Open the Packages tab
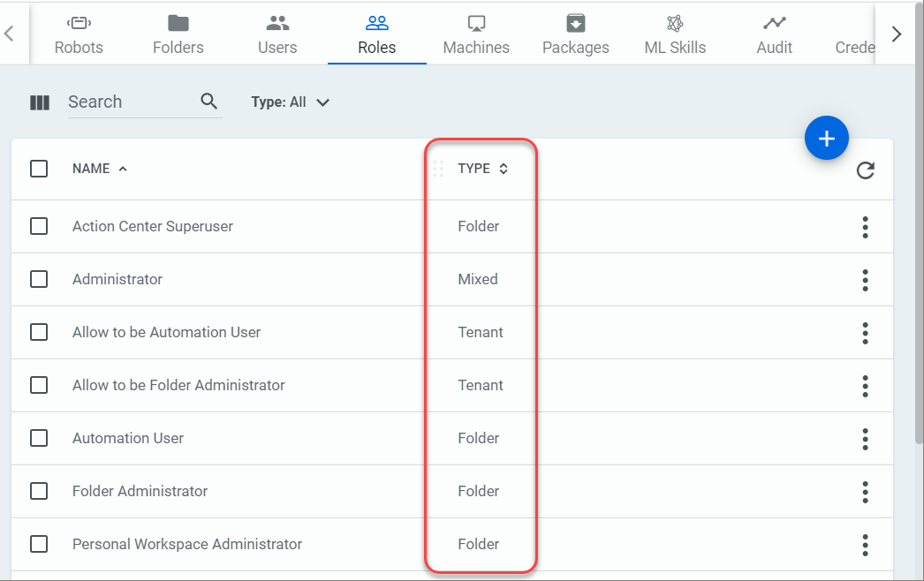The height and width of the screenshot is (581, 924). coord(575,35)
